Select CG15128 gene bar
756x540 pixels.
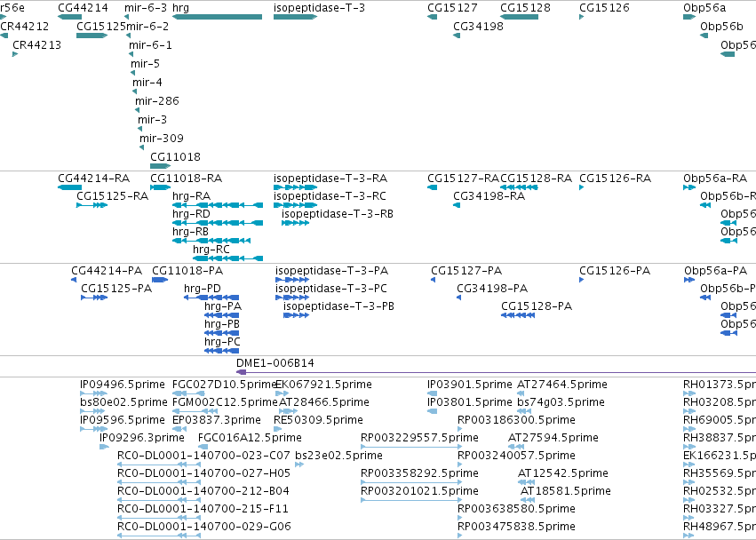[x=520, y=17]
